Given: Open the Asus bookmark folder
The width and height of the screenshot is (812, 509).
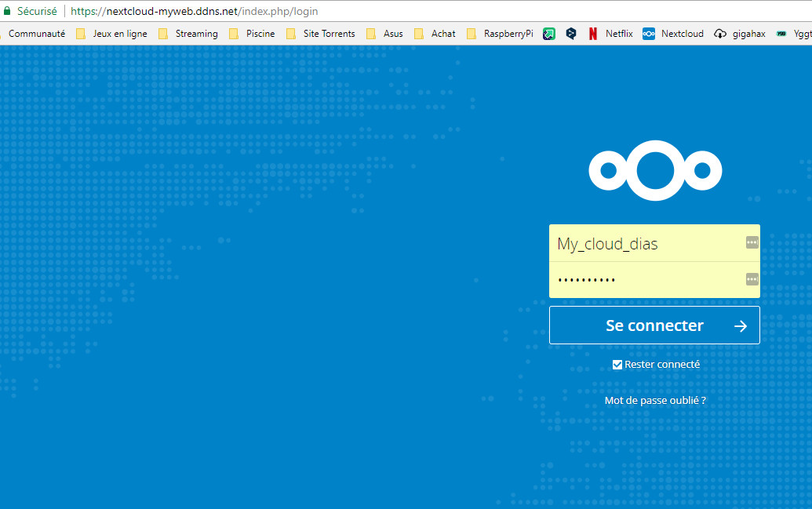Looking at the screenshot, I should (384, 34).
